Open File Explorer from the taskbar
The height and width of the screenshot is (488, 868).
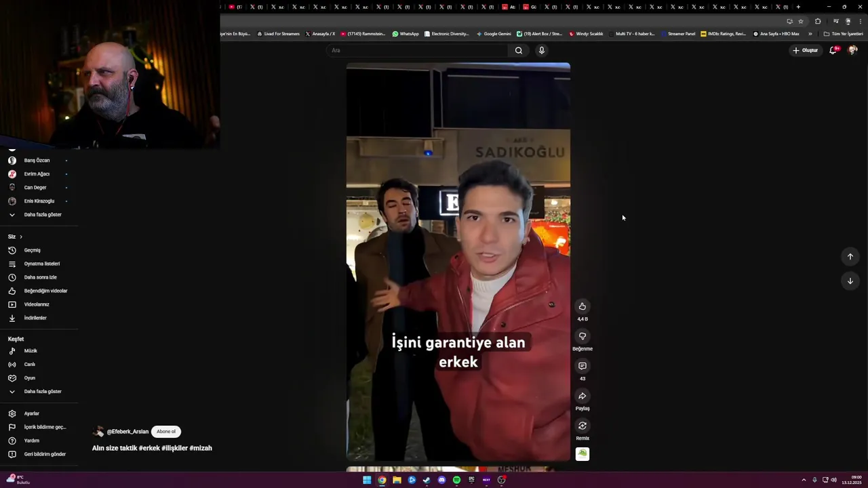[x=397, y=480]
